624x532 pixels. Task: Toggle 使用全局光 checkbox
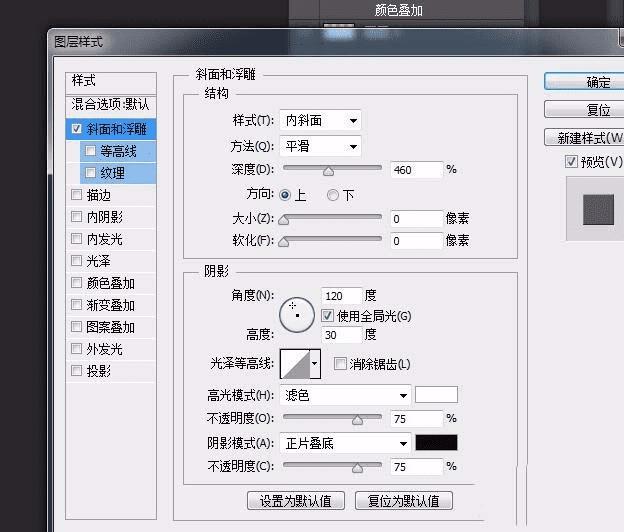click(x=328, y=316)
